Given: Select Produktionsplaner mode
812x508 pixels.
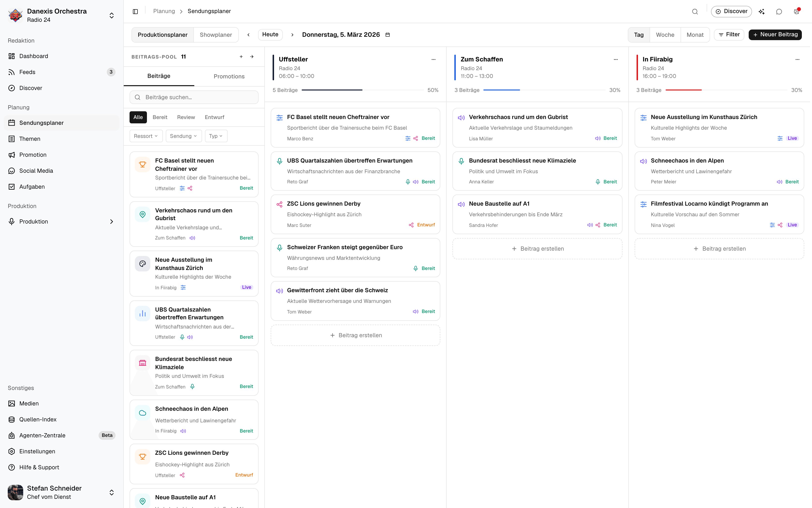Looking at the screenshot, I should pyautogui.click(x=163, y=35).
